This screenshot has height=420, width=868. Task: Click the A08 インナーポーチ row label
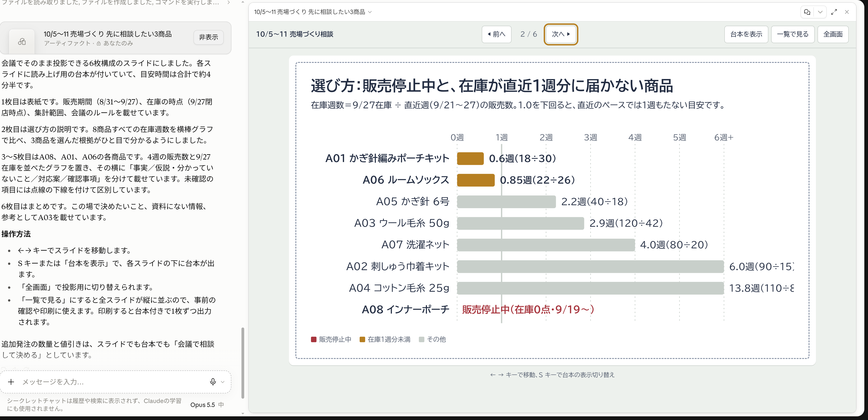[x=405, y=309]
